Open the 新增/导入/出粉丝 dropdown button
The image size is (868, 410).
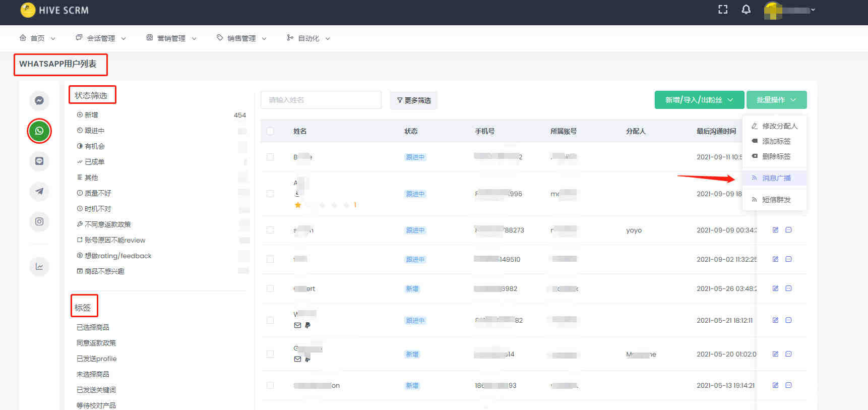(x=699, y=100)
